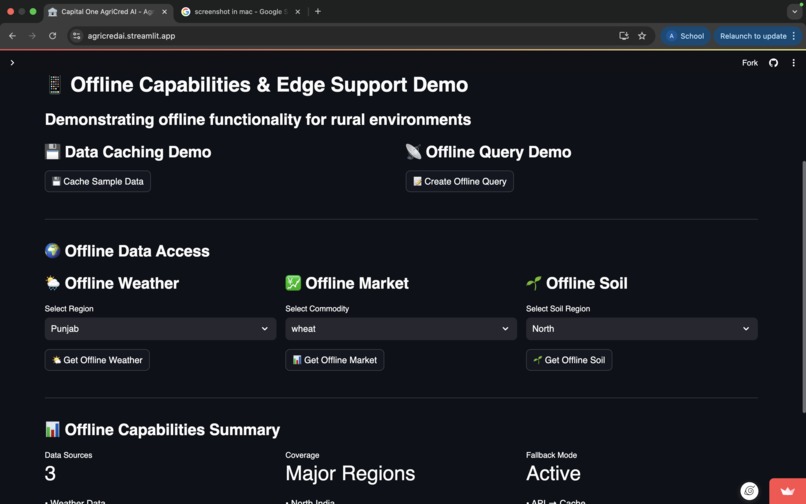Expand the Streamlit sidebar chevron
This screenshot has height=504, width=806.
tap(12, 63)
